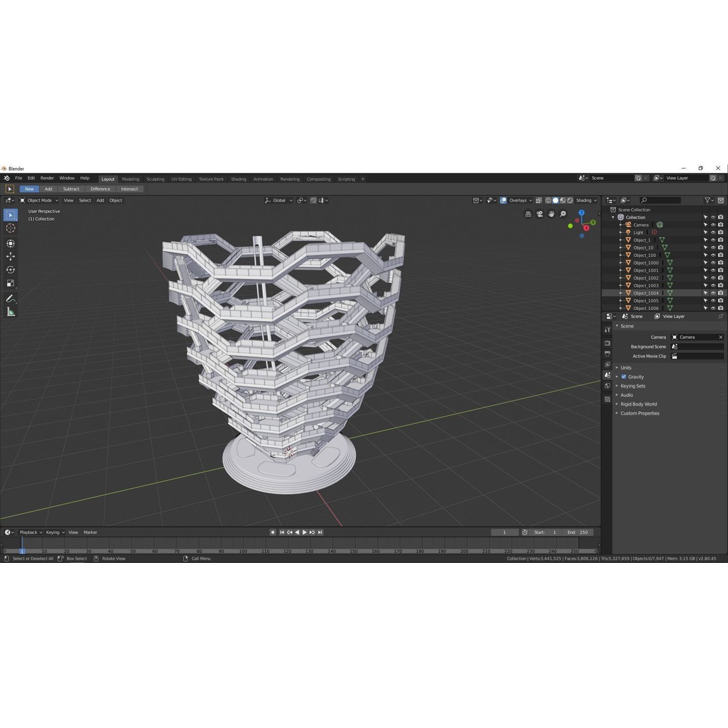Click the Z axis on navigation gizmo

[581, 212]
